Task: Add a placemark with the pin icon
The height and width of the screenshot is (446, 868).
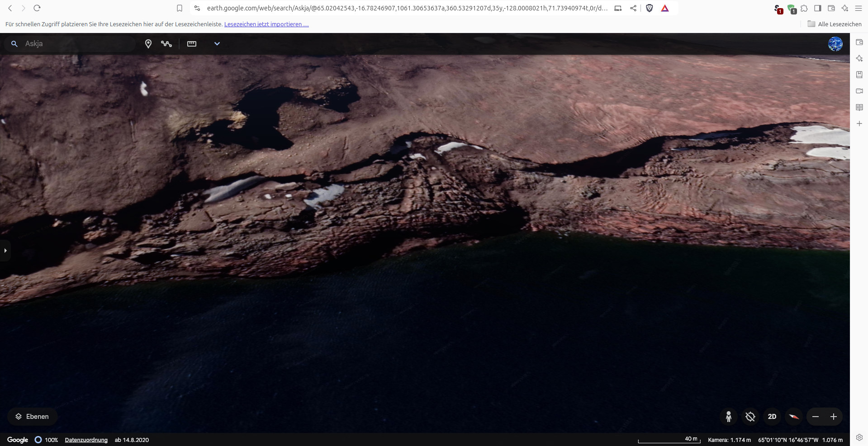Action: (148, 44)
